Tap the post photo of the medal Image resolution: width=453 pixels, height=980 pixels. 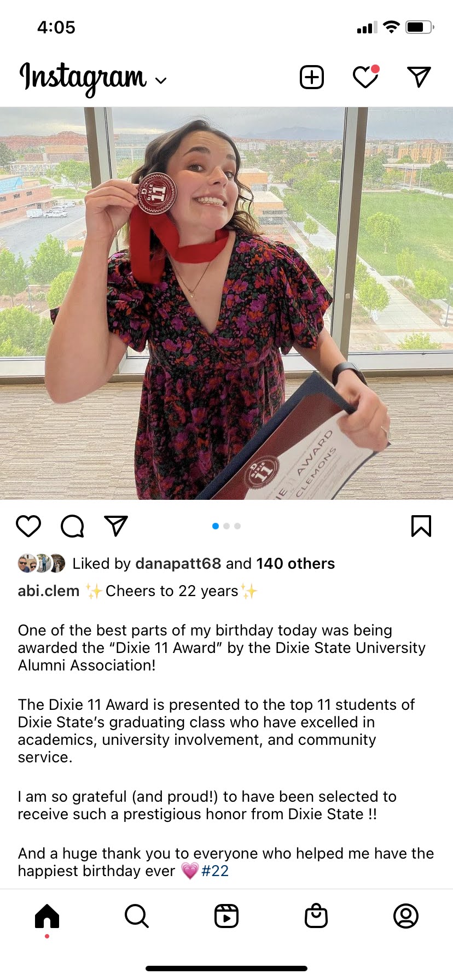[226, 303]
